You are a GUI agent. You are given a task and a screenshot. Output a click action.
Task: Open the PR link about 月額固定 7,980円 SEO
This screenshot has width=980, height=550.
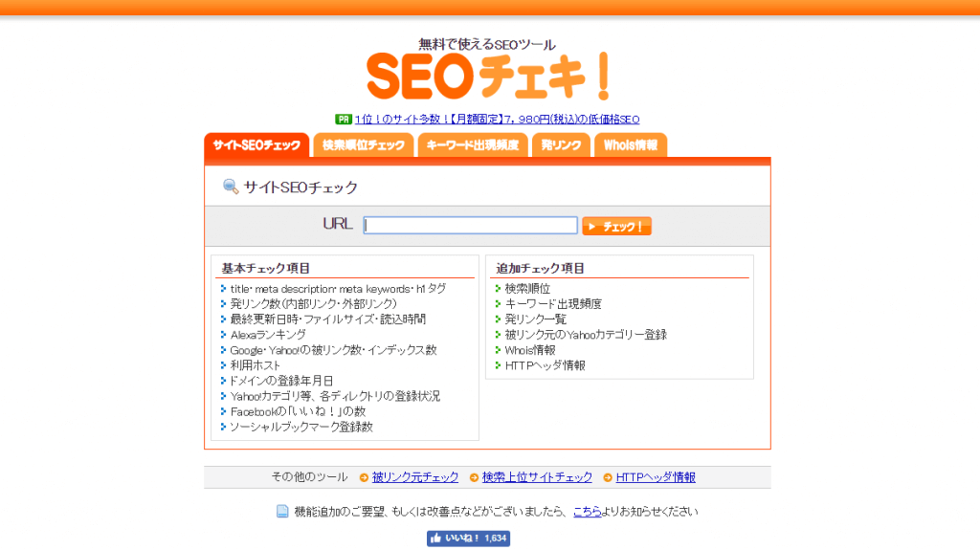pos(497,119)
